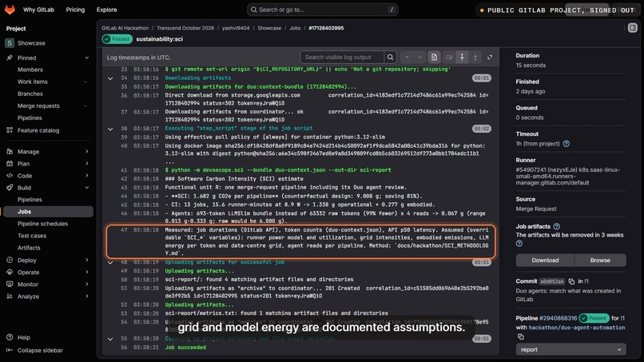This screenshot has width=644, height=362.
Task: Collapse the Executing step_script log section
Action: (x=110, y=129)
